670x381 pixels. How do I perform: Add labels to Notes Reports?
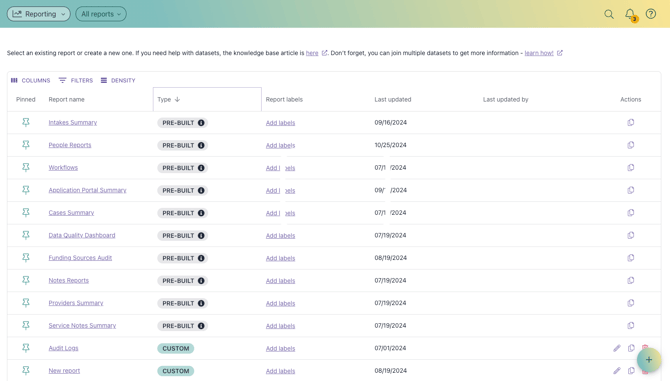point(280,281)
